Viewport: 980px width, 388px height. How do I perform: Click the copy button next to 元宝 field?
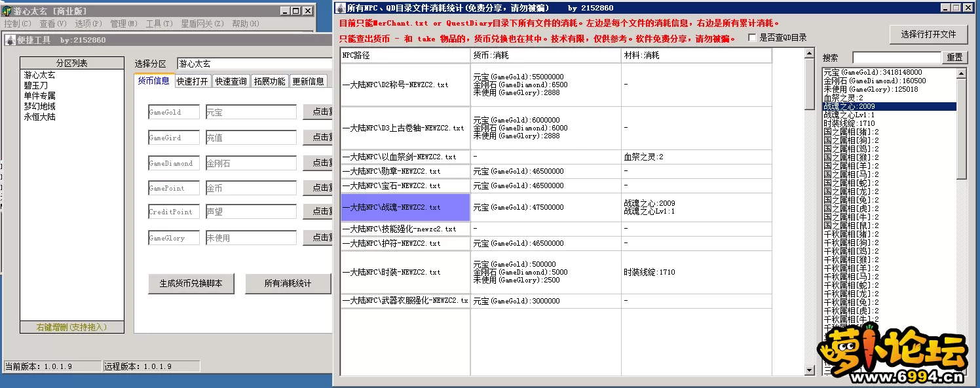coord(318,112)
